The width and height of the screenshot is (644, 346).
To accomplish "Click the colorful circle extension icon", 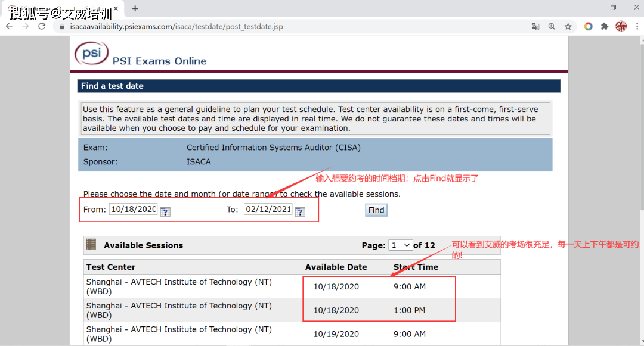I will click(x=589, y=27).
